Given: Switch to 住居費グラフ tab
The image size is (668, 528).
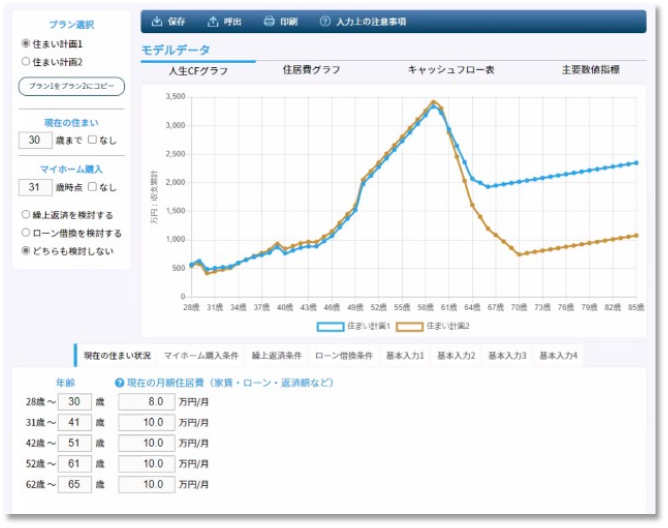Looking at the screenshot, I should (x=311, y=70).
